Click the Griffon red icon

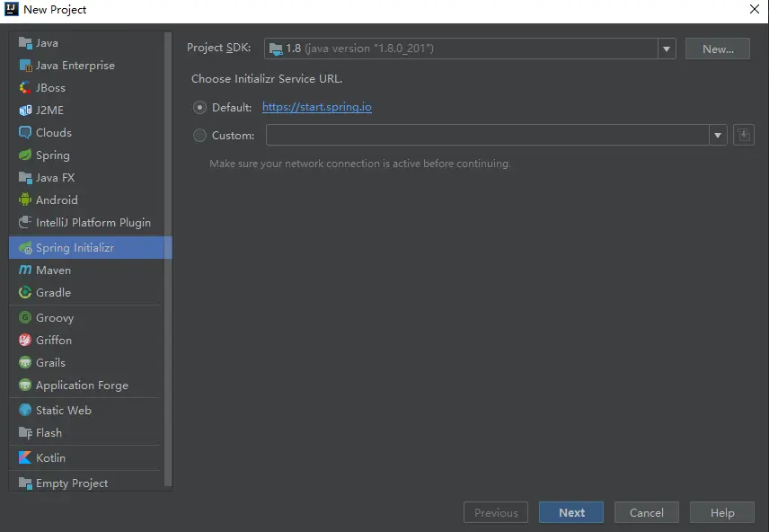point(25,340)
